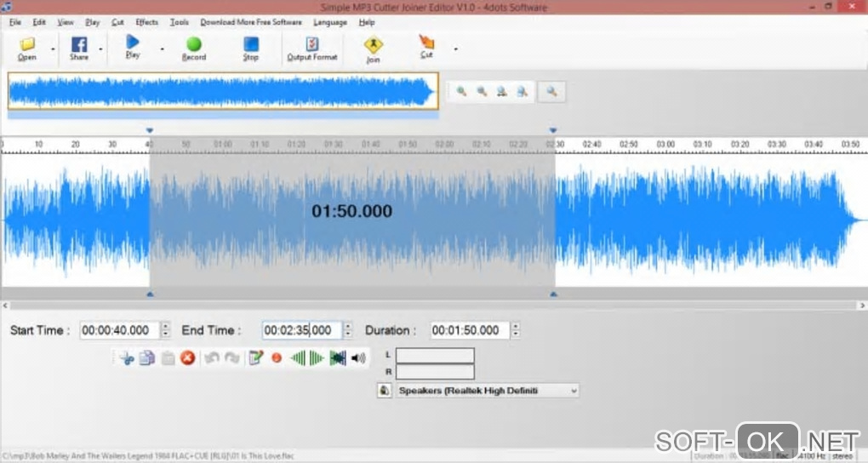Open the File menu

pos(15,22)
